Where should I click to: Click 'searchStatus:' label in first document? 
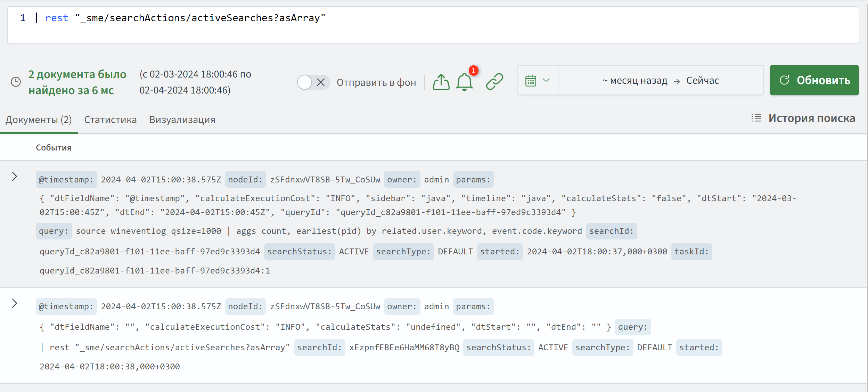click(x=300, y=252)
